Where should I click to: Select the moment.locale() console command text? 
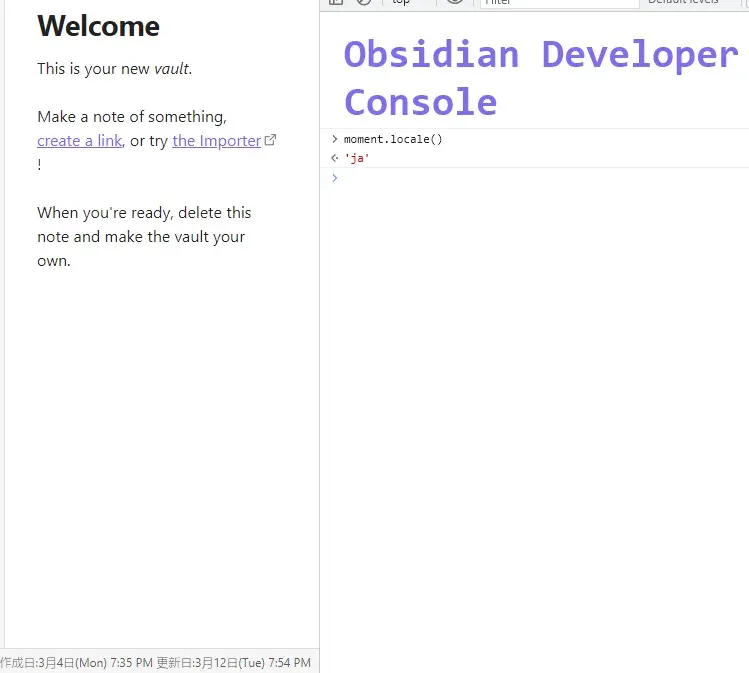tap(393, 139)
